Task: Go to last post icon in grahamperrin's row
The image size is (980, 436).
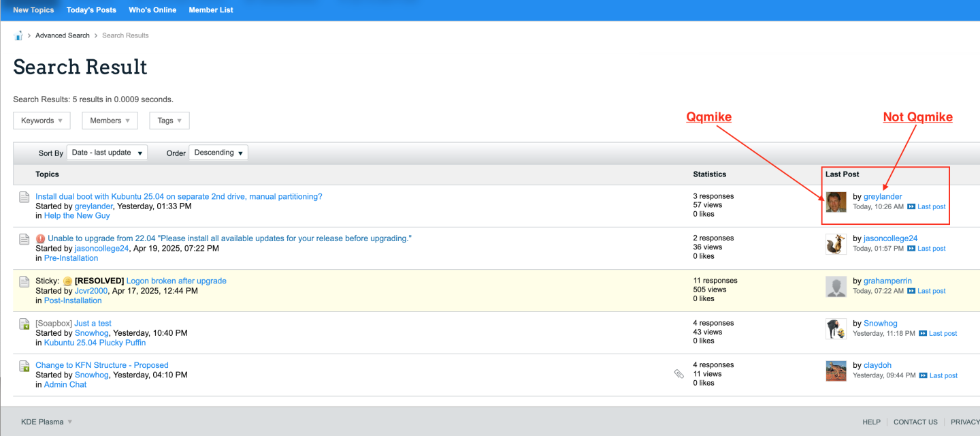Action: pos(911,291)
